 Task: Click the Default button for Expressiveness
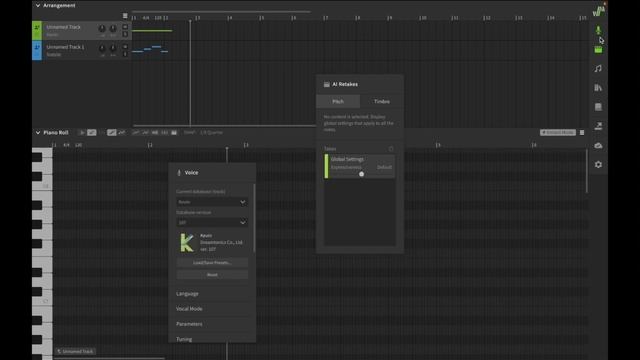coord(384,167)
